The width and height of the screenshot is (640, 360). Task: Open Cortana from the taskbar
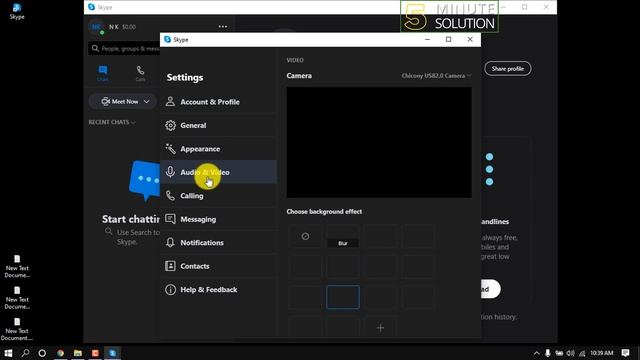point(42,353)
